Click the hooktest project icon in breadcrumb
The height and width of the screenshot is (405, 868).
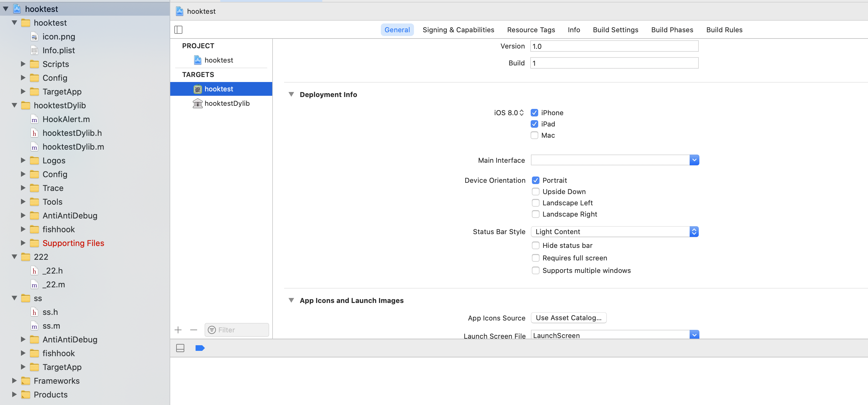[x=180, y=11]
